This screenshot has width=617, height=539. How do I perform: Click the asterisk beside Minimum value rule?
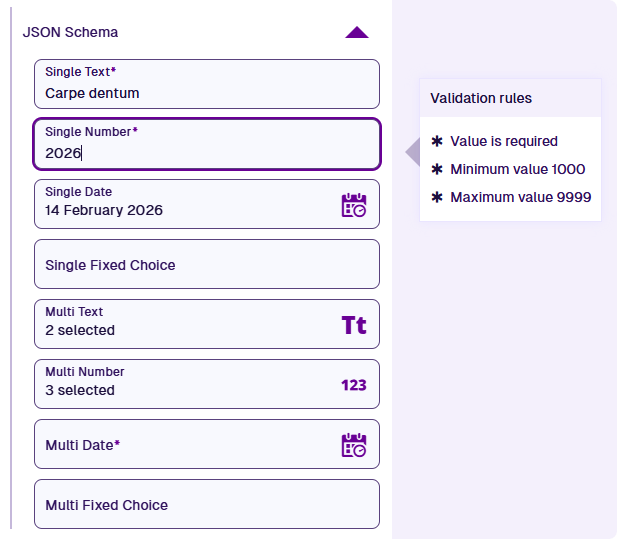pyautogui.click(x=436, y=169)
